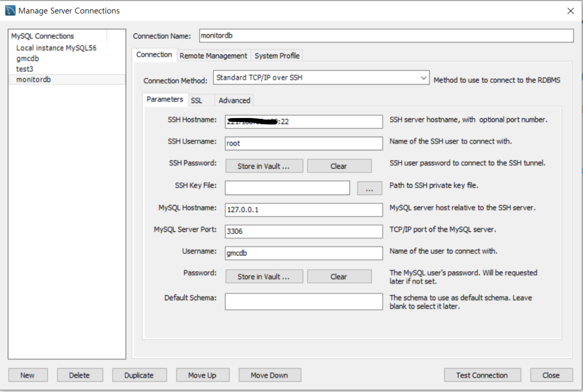This screenshot has width=583, height=392.
Task: Click 'Method to use to connect to the RDBMS' text
Action: click(497, 80)
